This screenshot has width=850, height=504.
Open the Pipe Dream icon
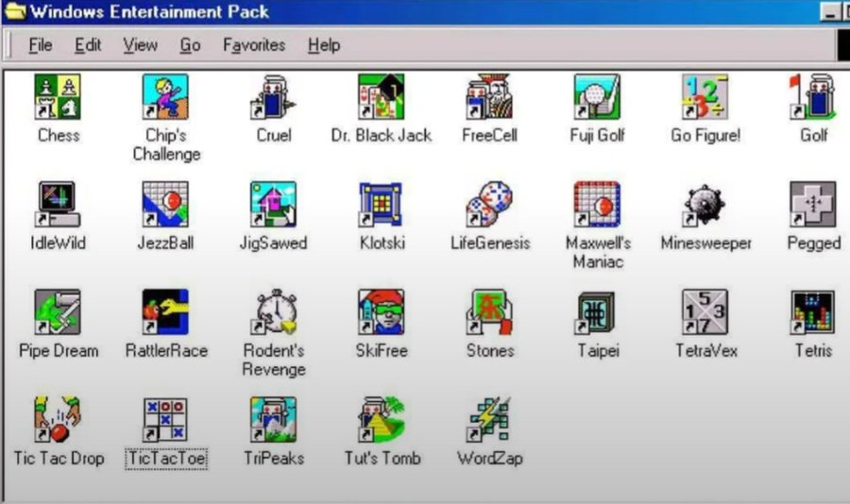[x=58, y=312]
